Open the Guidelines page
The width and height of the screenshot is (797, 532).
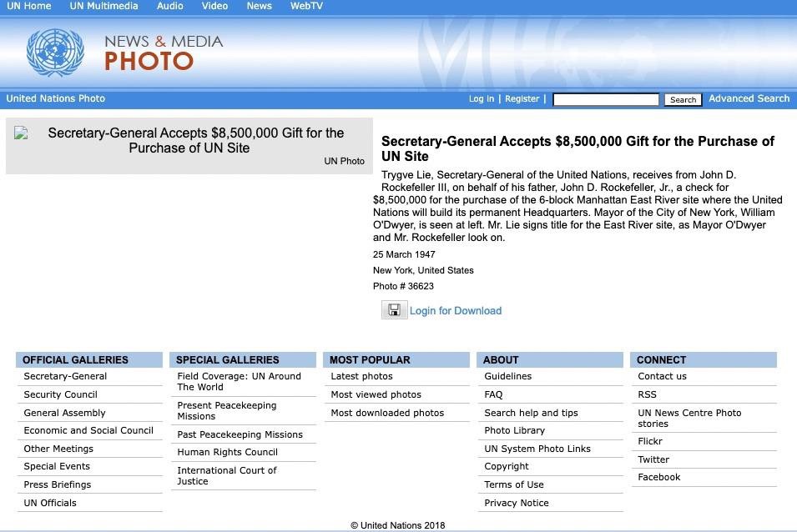[507, 376]
